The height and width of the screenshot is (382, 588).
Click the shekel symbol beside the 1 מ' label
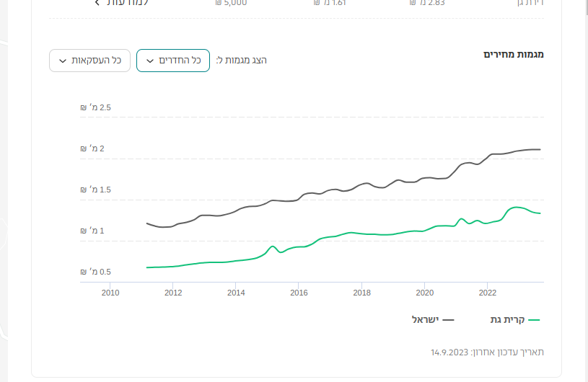coord(84,231)
